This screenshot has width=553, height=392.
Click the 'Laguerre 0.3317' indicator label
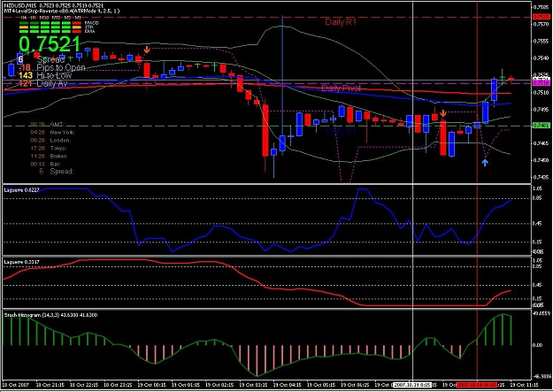pos(22,262)
